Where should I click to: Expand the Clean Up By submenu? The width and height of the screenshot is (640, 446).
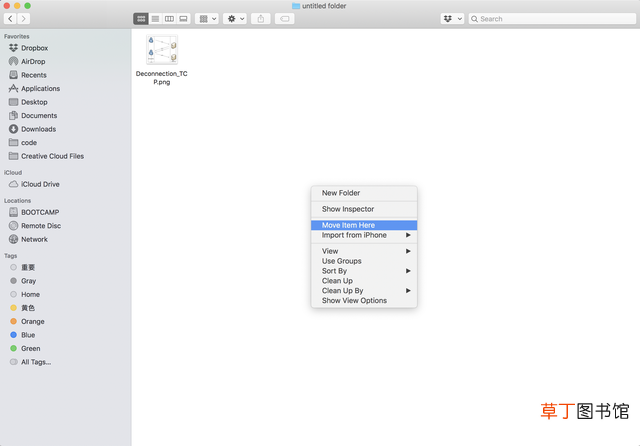point(364,291)
